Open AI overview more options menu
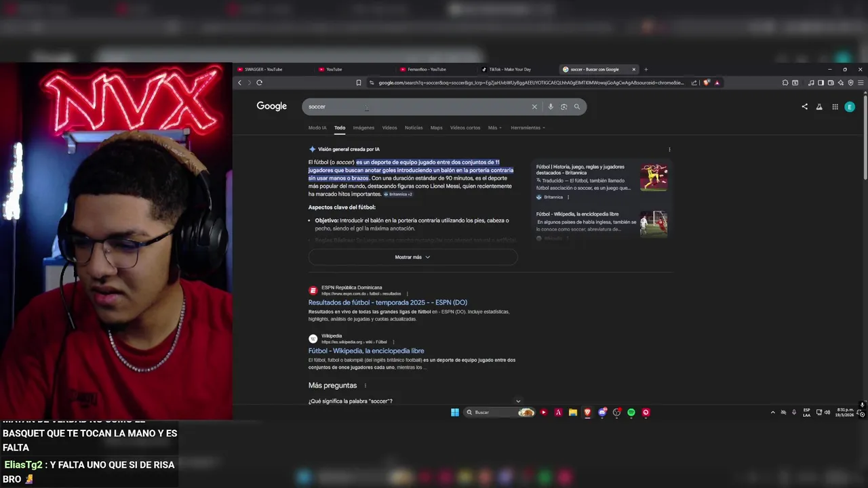This screenshot has width=868, height=488. pyautogui.click(x=669, y=150)
